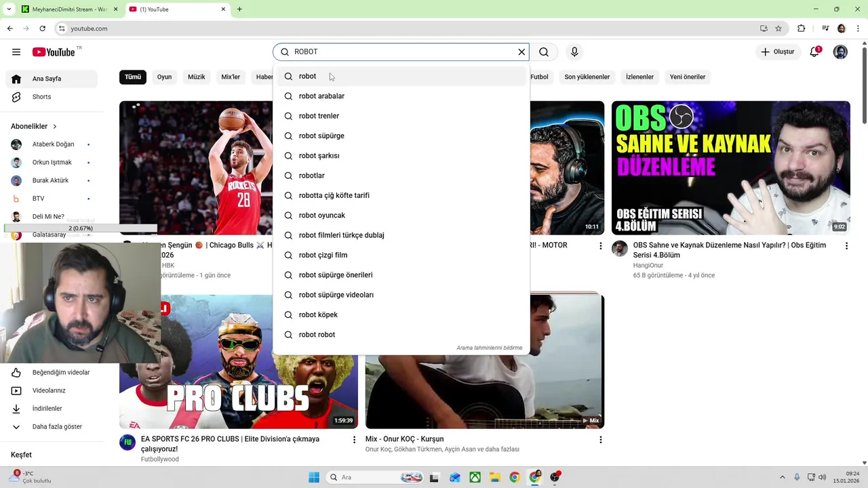Select the Son yüklenenler chip
Screen dimensions: 868x488
click(x=587, y=77)
